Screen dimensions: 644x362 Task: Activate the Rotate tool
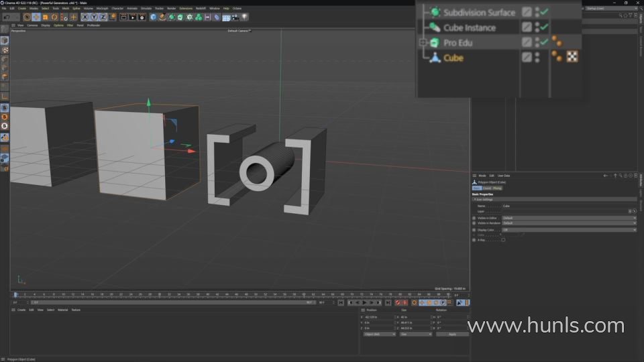pos(54,17)
